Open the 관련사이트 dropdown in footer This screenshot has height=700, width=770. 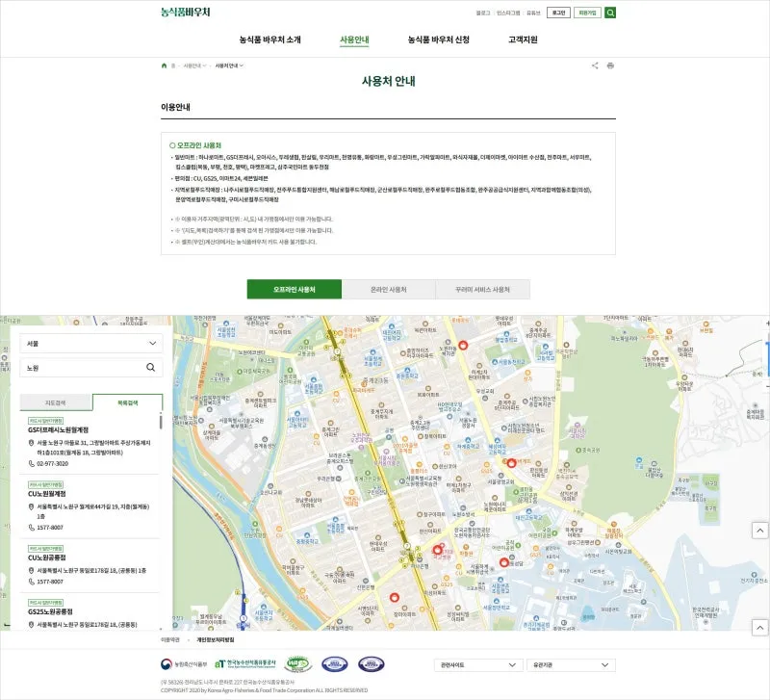click(478, 664)
